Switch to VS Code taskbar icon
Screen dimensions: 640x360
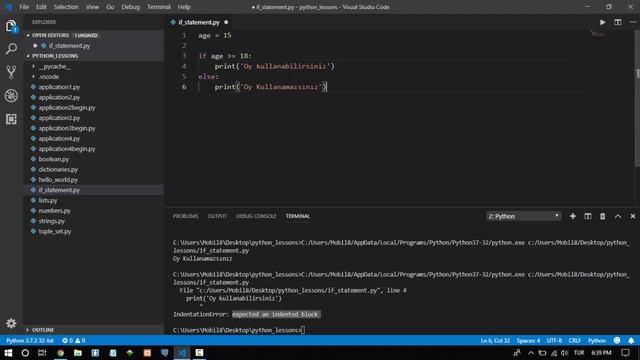point(182,353)
